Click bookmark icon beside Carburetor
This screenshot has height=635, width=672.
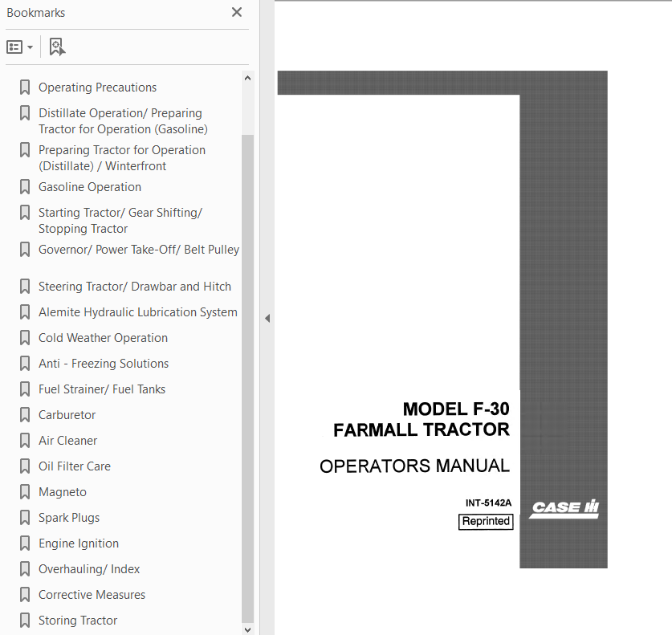coord(25,415)
